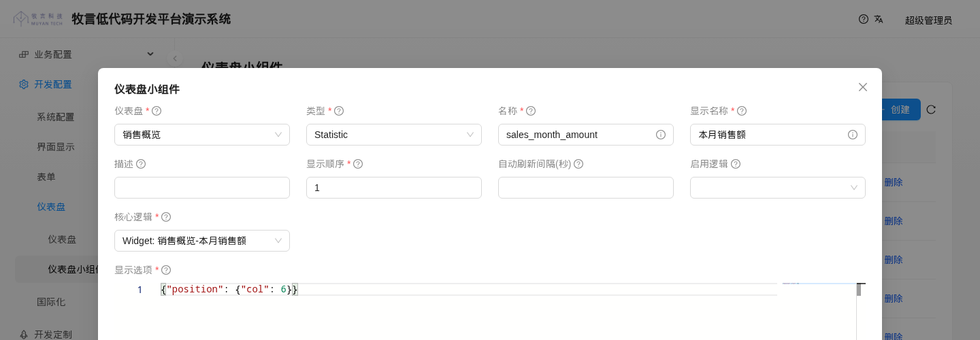Viewport: 980px width, 340px height.
Task: Select the 仪表盘 parent menu group
Action: click(51, 207)
